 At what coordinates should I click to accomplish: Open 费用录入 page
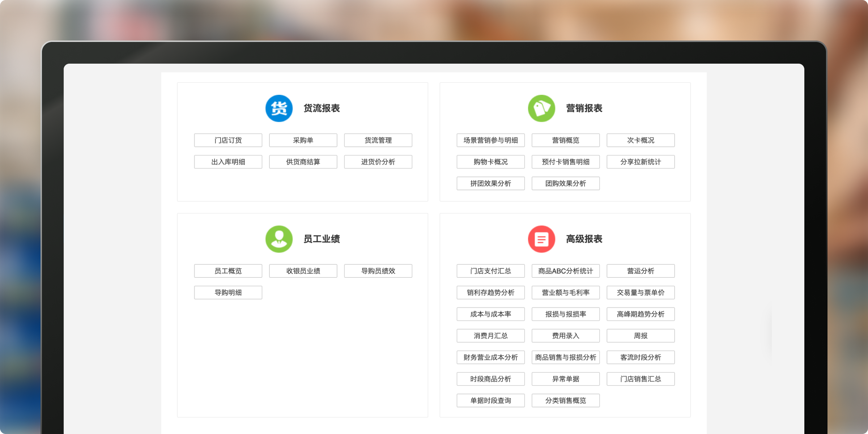tap(566, 336)
